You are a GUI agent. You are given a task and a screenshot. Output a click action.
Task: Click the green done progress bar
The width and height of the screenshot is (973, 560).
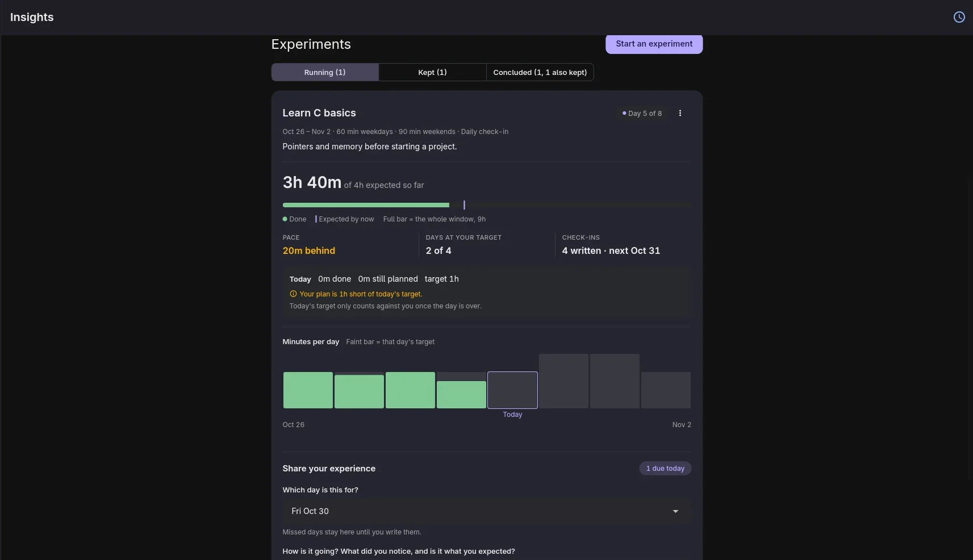pos(366,205)
